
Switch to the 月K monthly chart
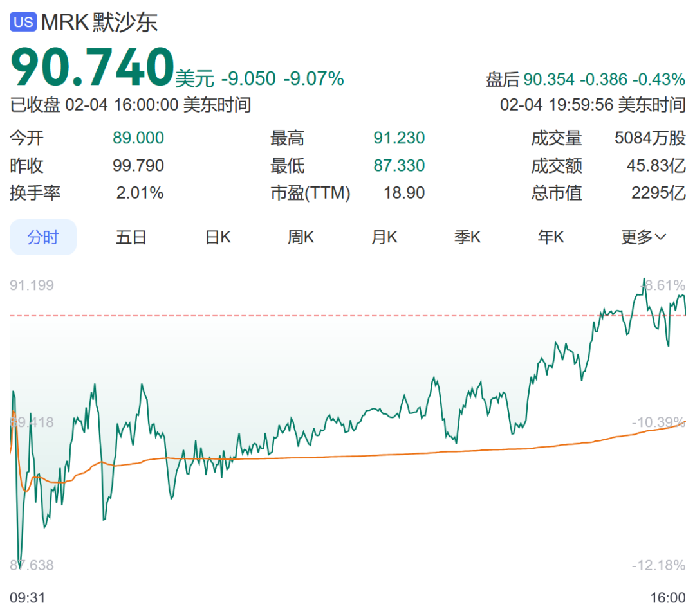tap(384, 237)
